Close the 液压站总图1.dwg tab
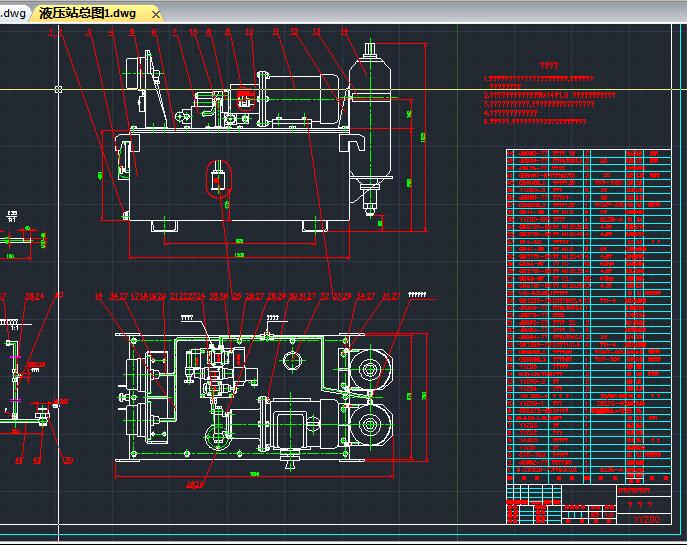Viewport: 687px width, 545px height. click(156, 14)
